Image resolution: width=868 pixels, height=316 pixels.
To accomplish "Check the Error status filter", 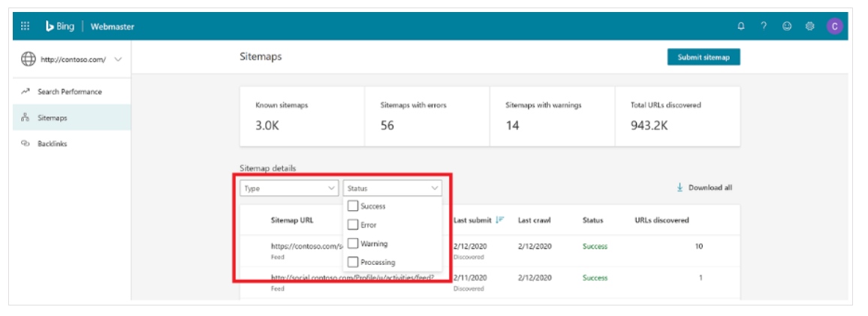I will [353, 224].
